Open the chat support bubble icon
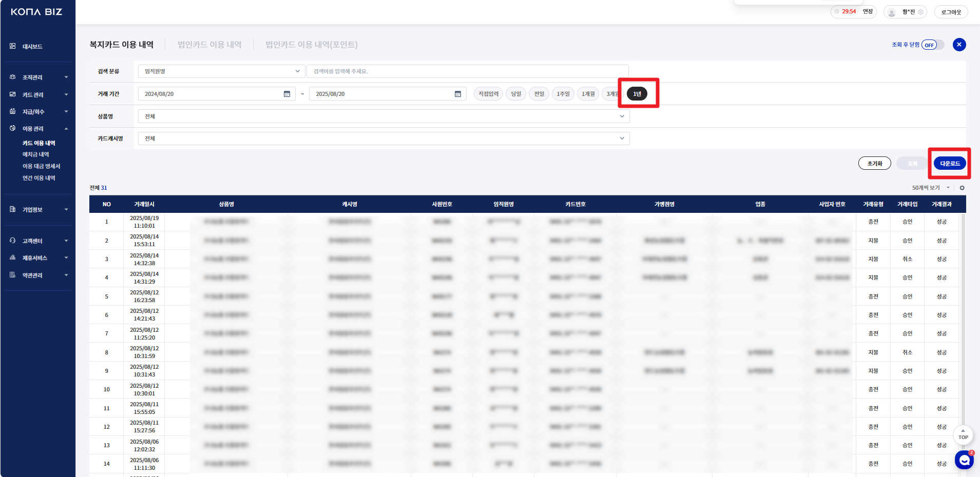 pyautogui.click(x=964, y=460)
